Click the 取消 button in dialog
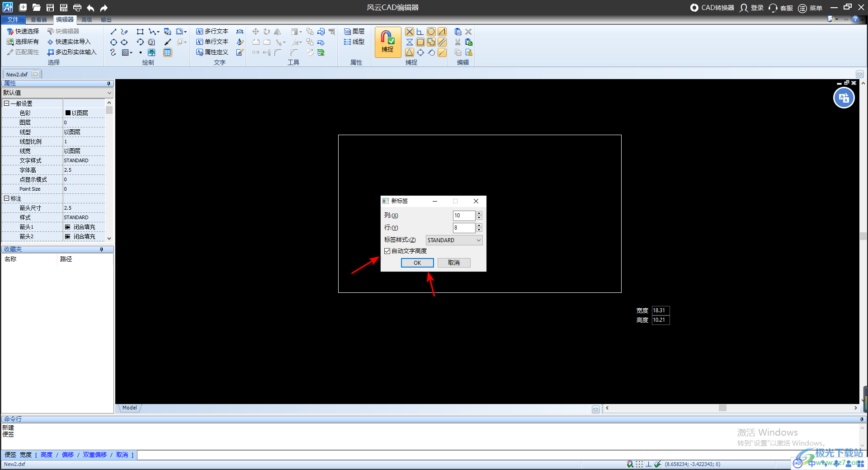 [x=454, y=263]
